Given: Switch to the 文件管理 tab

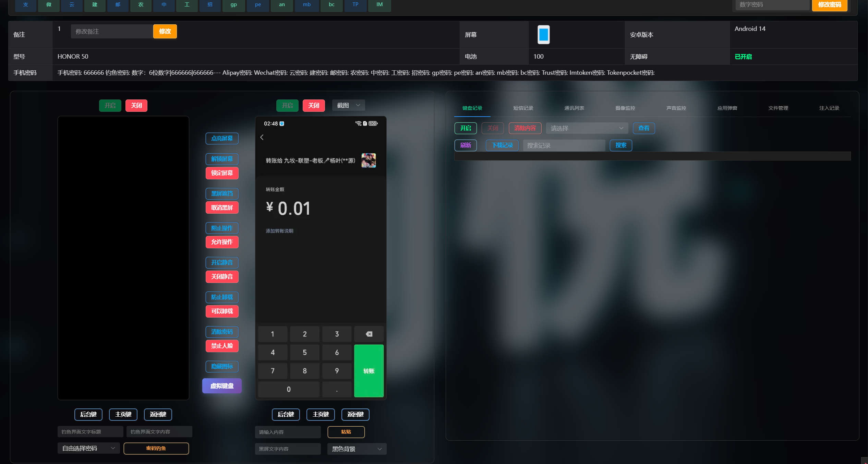Looking at the screenshot, I should click(x=778, y=108).
